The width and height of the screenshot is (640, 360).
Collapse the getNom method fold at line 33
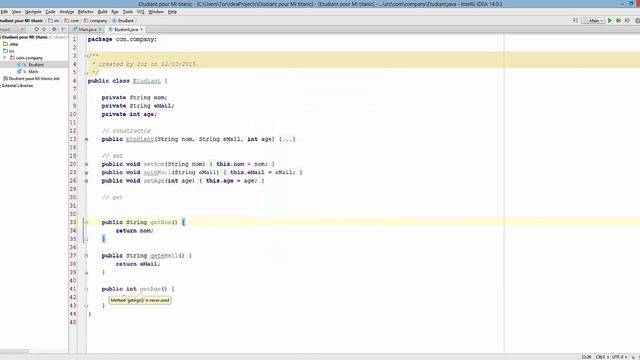[x=86, y=222]
